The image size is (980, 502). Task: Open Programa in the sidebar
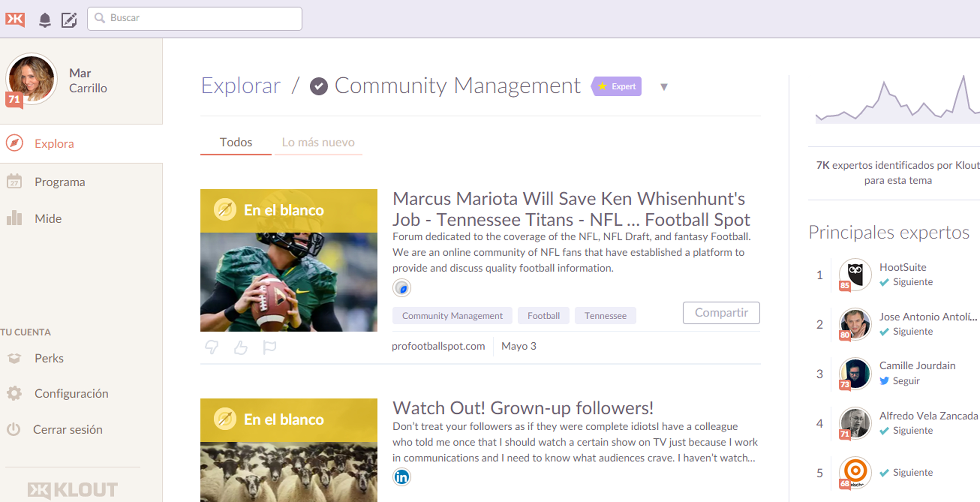point(60,182)
